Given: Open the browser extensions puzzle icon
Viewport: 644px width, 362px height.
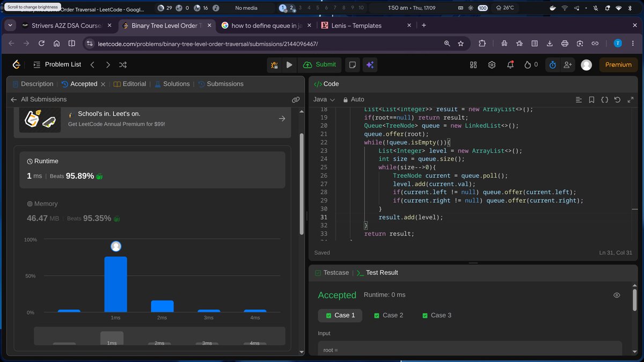Looking at the screenshot, I should (x=482, y=44).
